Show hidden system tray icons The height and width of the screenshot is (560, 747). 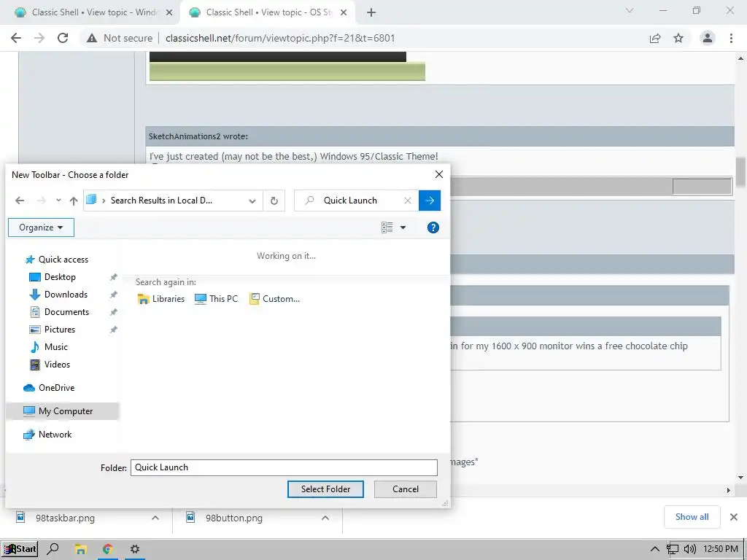(655, 550)
